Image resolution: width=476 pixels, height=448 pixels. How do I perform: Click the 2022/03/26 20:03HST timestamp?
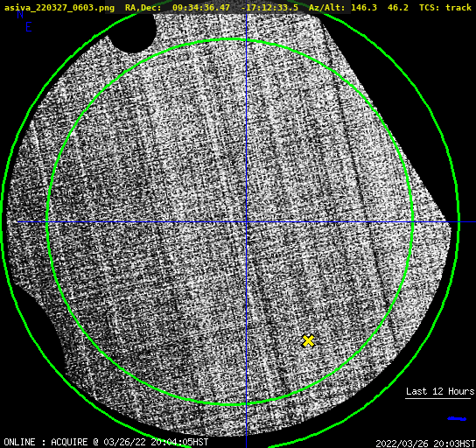pos(425,444)
